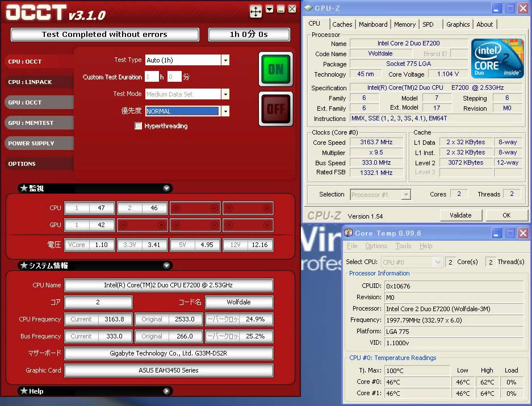Close the OCCT window

pyautogui.click(x=292, y=9)
